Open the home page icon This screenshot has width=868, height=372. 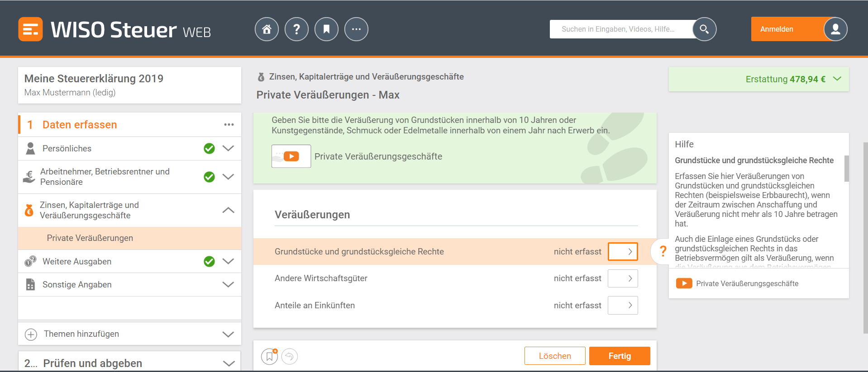pos(267,29)
